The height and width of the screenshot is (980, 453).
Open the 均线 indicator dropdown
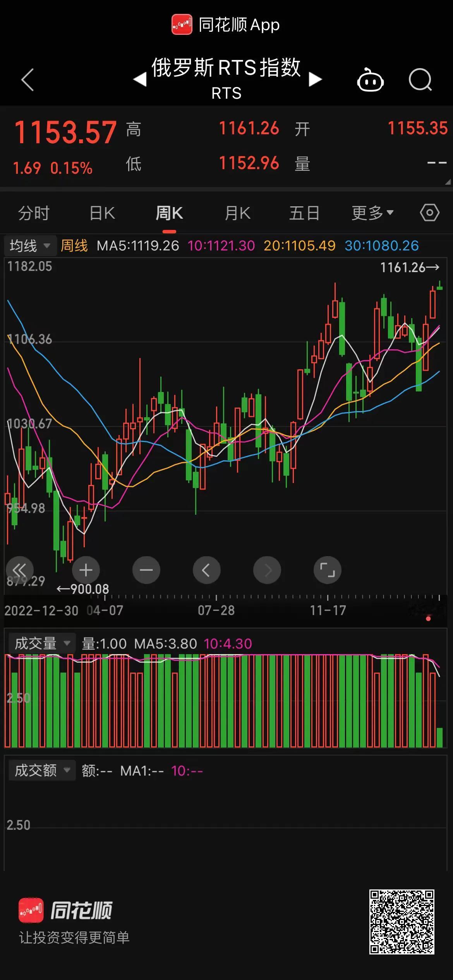tap(30, 246)
